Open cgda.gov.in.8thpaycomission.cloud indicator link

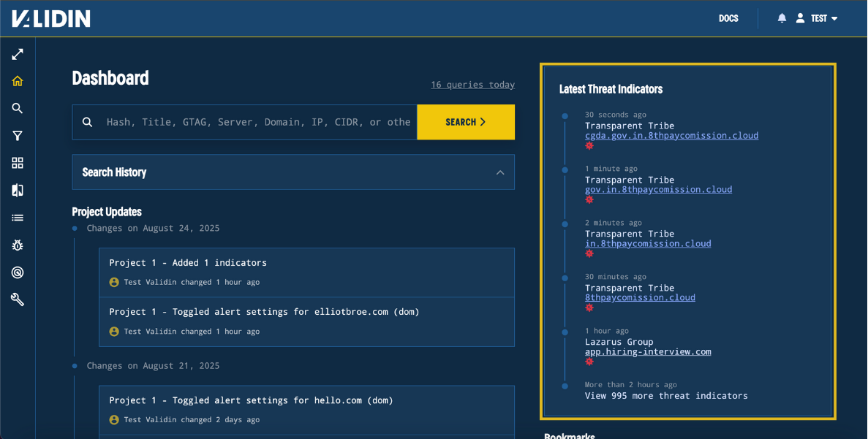[671, 135]
